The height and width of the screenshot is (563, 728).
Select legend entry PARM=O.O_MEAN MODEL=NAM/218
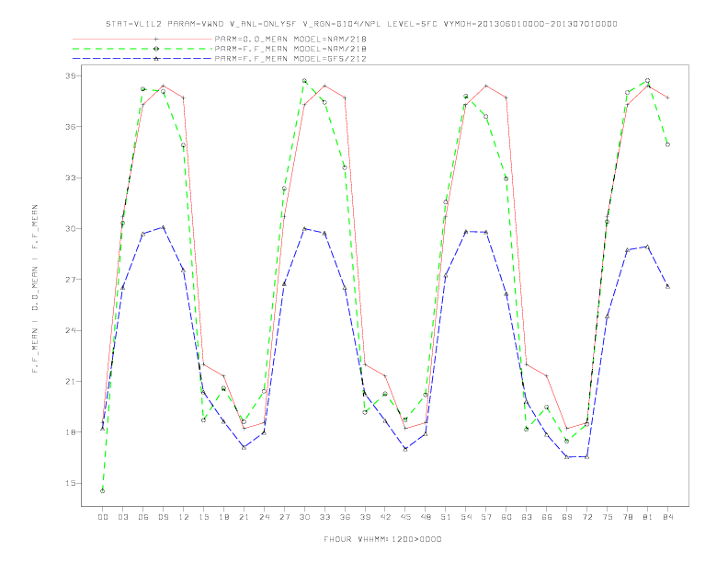[290, 39]
